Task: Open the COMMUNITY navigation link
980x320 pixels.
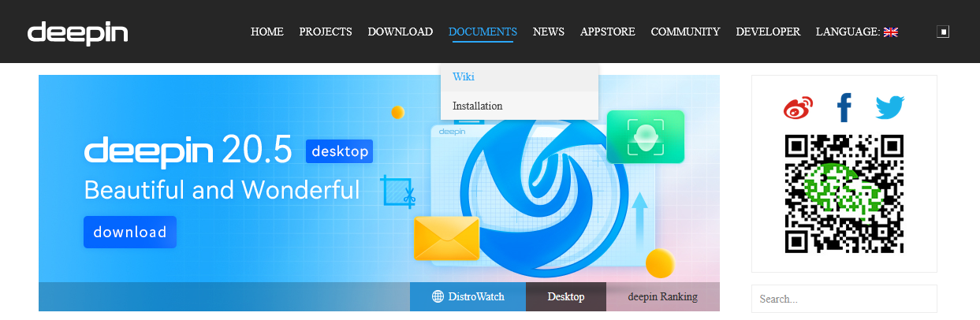Action: [x=685, y=32]
